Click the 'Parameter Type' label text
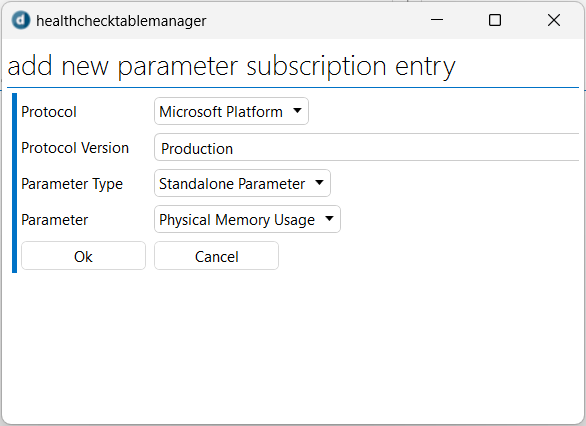The image size is (586, 426). 72,184
